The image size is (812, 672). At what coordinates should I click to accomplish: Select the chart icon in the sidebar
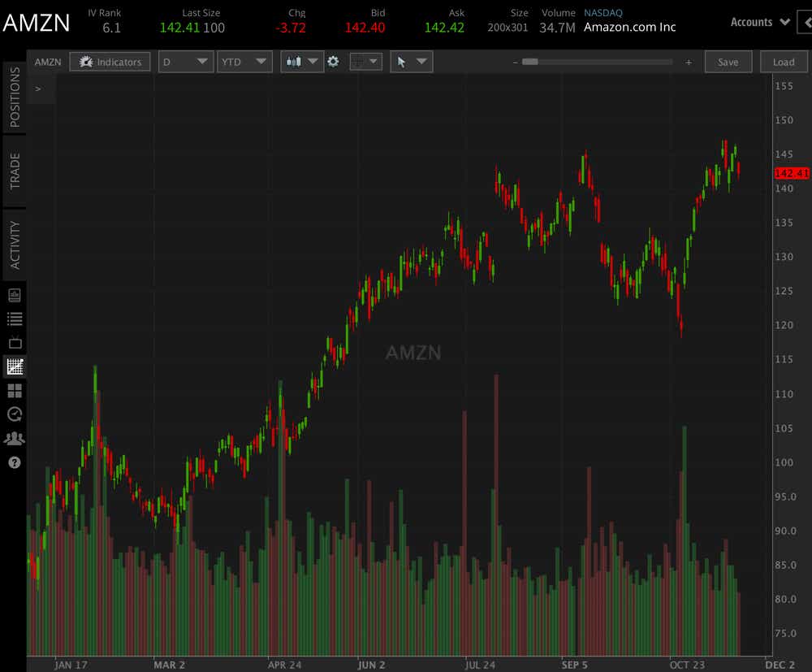(14, 366)
